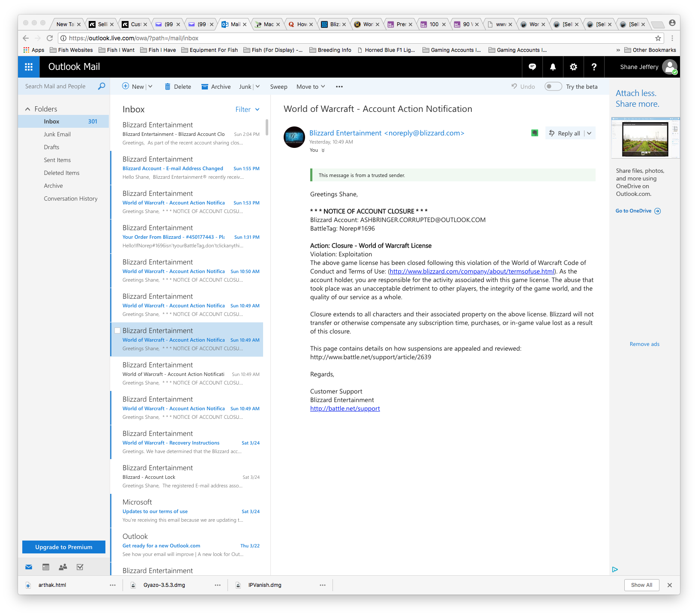The width and height of the screenshot is (698, 616).
Task: Open the Reply all dropdown arrow
Action: click(590, 133)
